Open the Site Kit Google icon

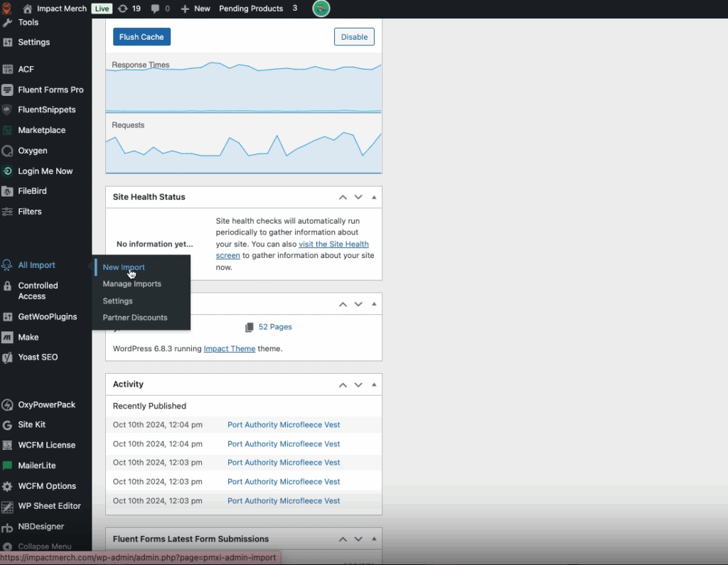[7, 425]
